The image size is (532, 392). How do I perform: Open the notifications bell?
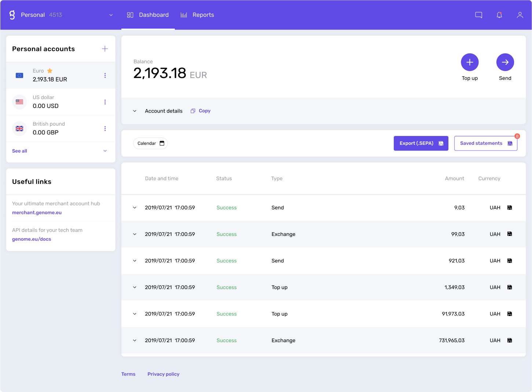tap(499, 15)
